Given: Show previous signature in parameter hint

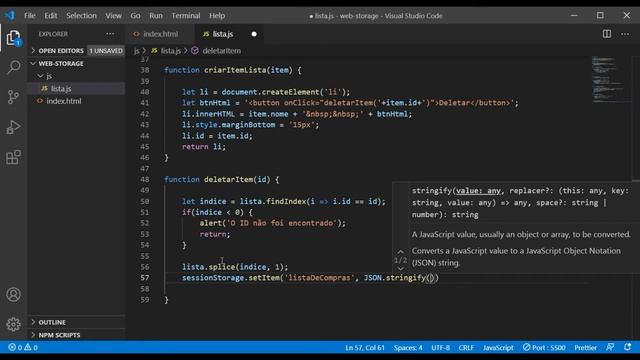Looking at the screenshot, I should coord(400,251).
